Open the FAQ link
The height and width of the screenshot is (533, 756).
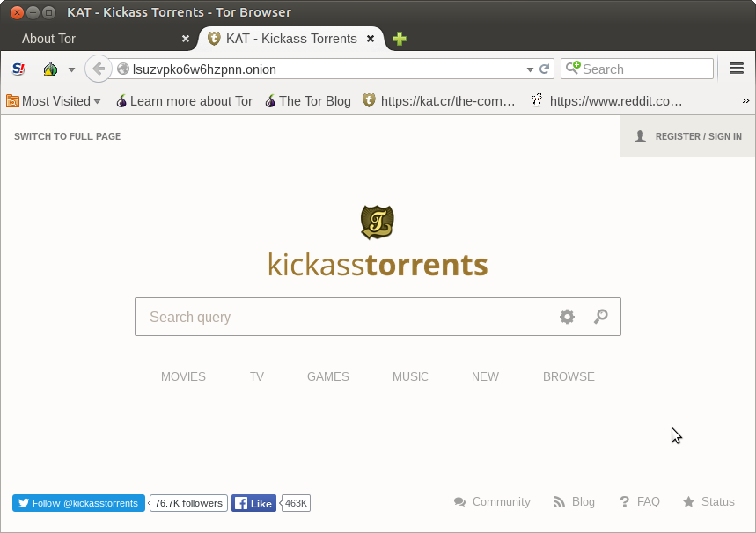(x=648, y=501)
